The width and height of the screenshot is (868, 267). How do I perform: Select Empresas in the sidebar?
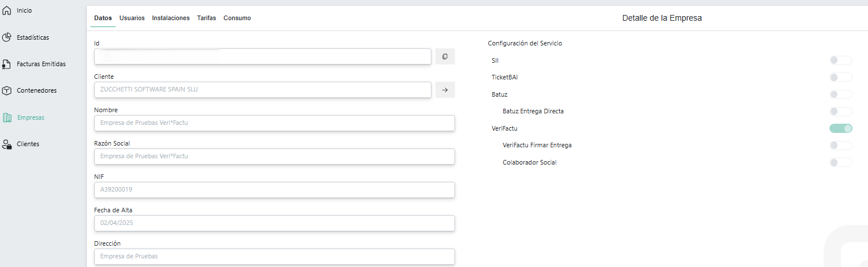pos(31,117)
